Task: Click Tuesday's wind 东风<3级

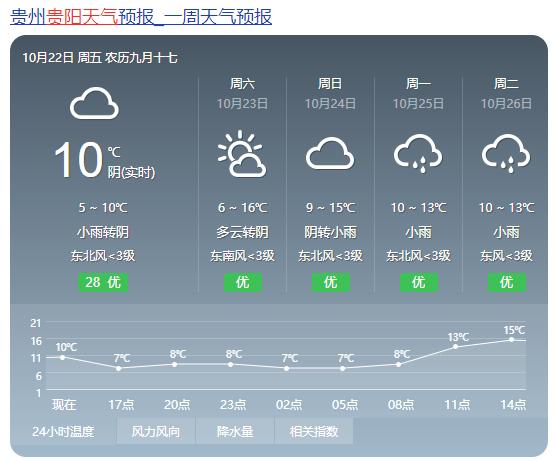Action: (506, 255)
